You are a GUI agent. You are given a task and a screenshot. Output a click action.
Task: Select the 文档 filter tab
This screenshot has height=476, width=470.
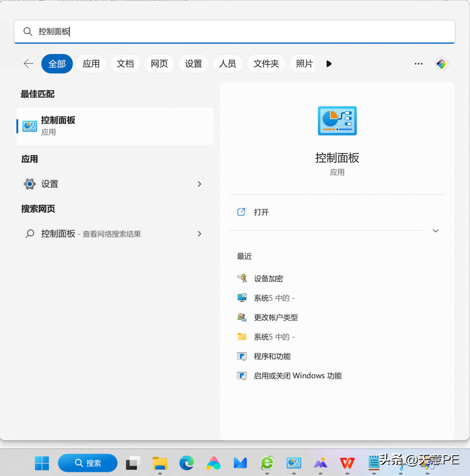(x=125, y=63)
